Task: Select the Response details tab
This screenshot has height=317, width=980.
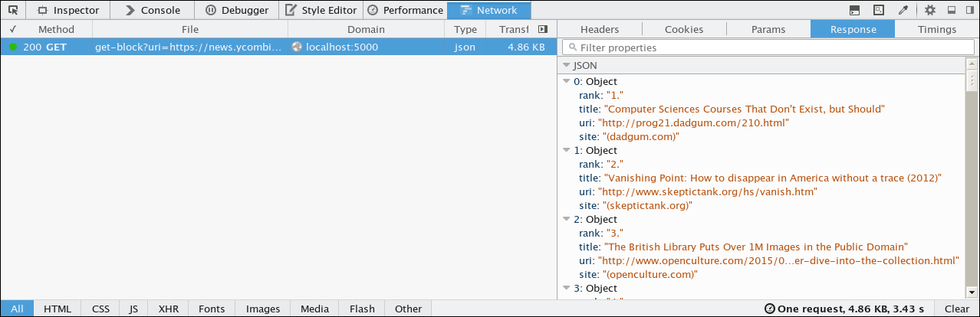Action: click(x=853, y=29)
